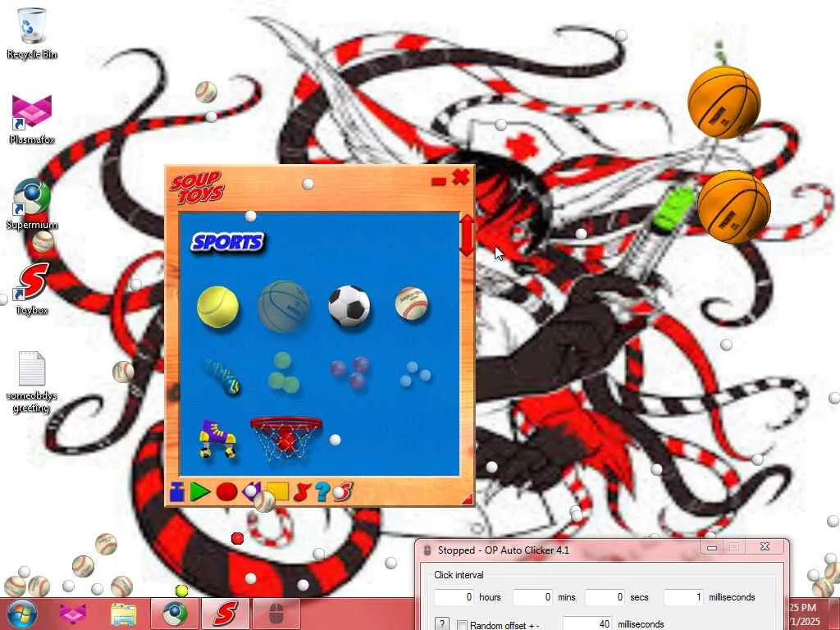This screenshot has height=630, width=840.
Task: Toggle the red music note icon
Action: (302, 492)
